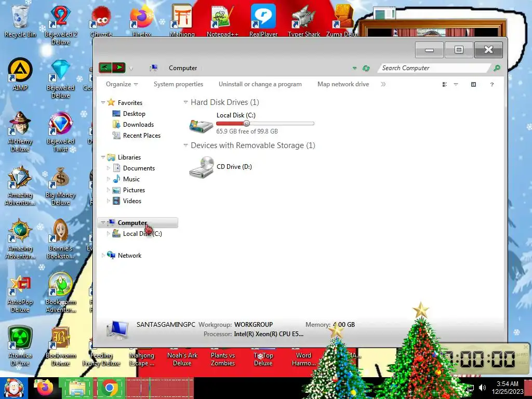Viewport: 532px width, 399px height.
Task: Open the view options dropdown arrow
Action: [x=456, y=85]
